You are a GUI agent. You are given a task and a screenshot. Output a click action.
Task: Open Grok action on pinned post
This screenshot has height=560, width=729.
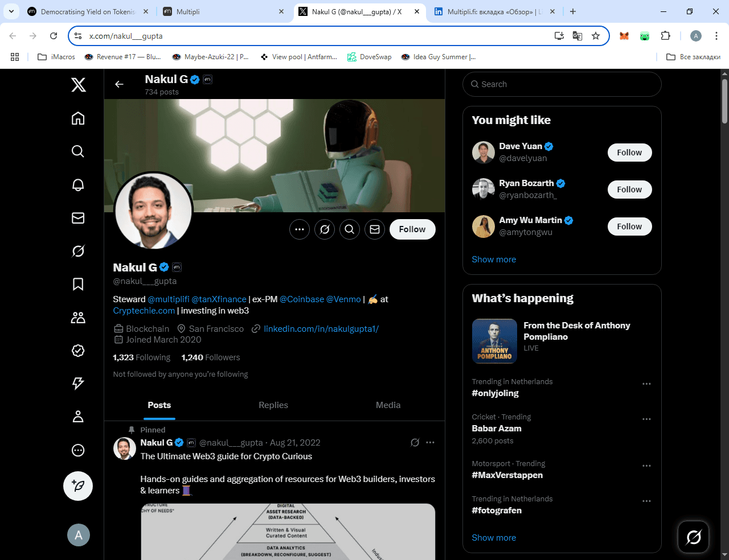click(415, 443)
